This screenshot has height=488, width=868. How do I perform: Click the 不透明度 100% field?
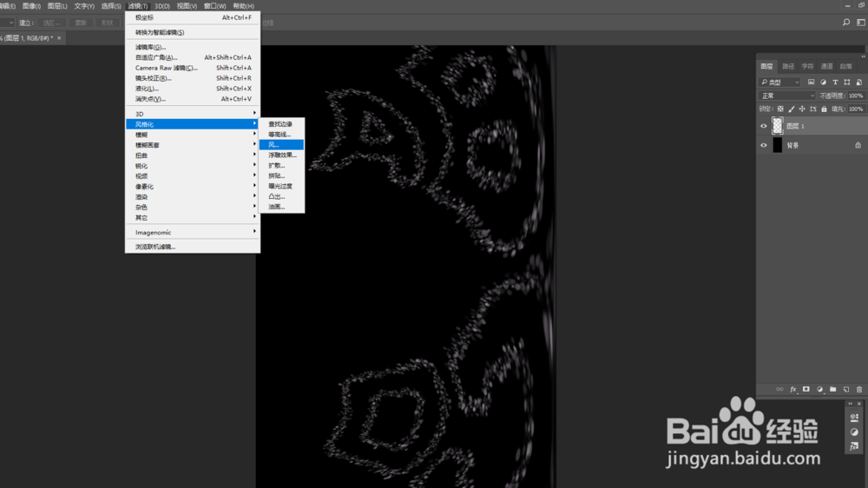point(856,96)
